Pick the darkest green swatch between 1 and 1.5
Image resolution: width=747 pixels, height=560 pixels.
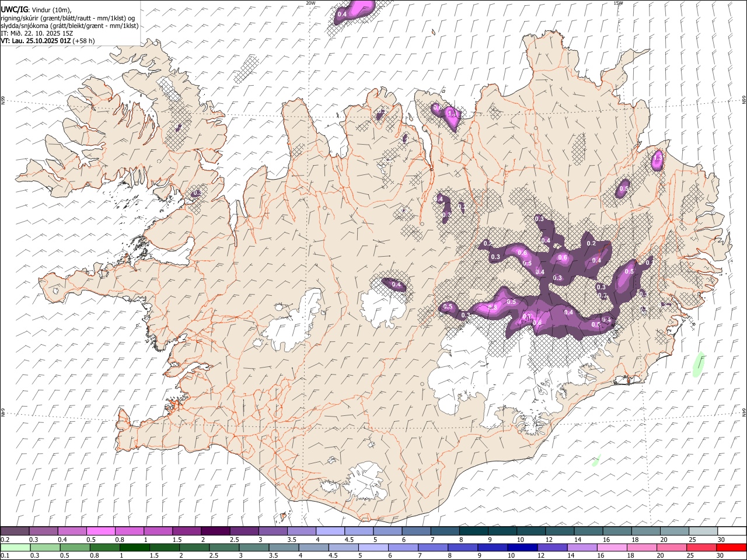coord(134,547)
